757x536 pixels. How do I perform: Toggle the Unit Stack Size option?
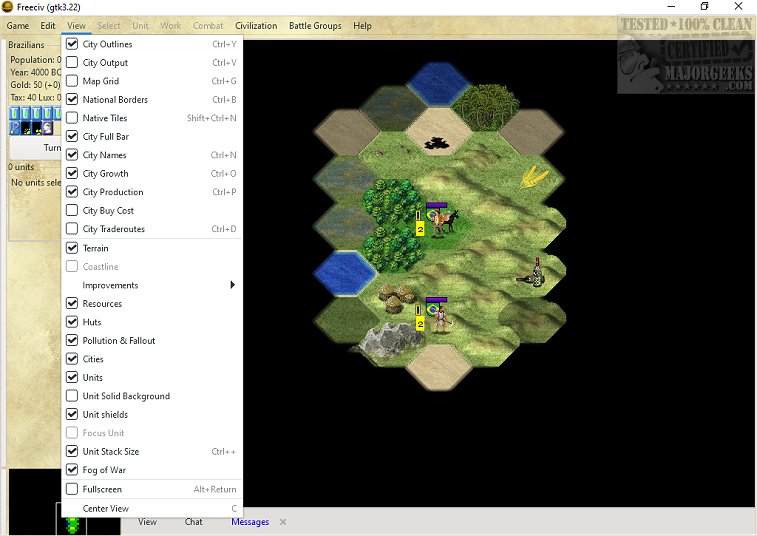click(72, 451)
